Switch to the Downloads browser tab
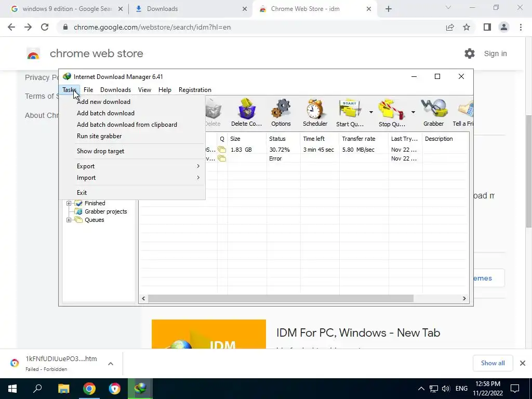Image resolution: width=532 pixels, height=399 pixels. pos(190,9)
